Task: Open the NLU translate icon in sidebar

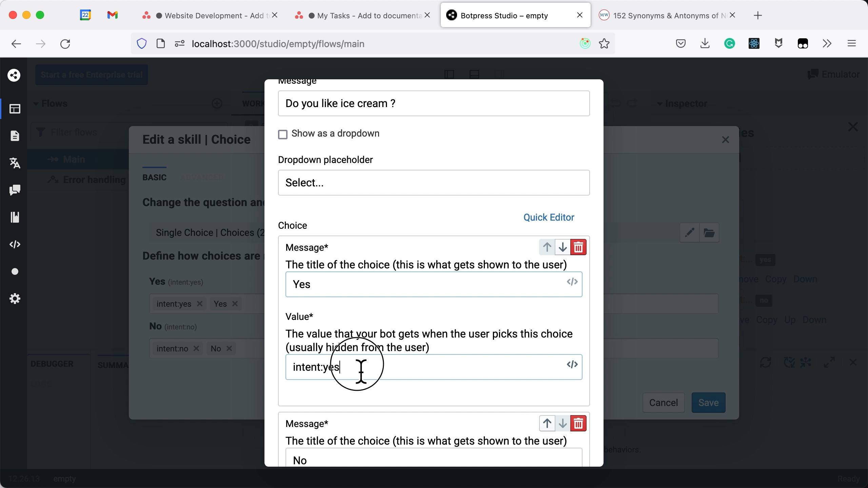Action: [15, 163]
